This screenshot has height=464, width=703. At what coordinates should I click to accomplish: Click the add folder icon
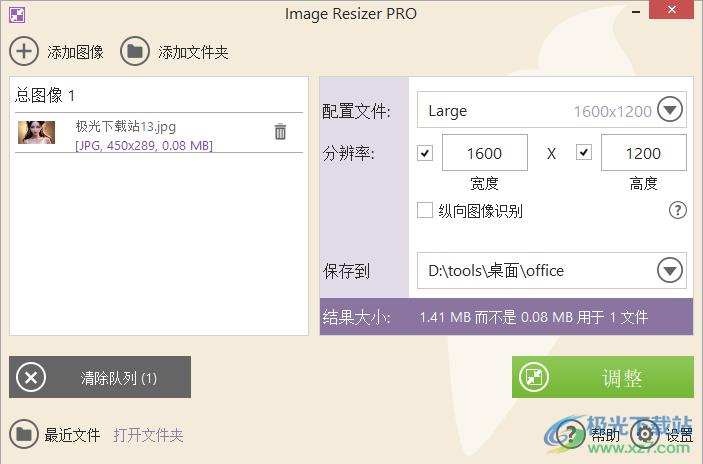point(135,51)
